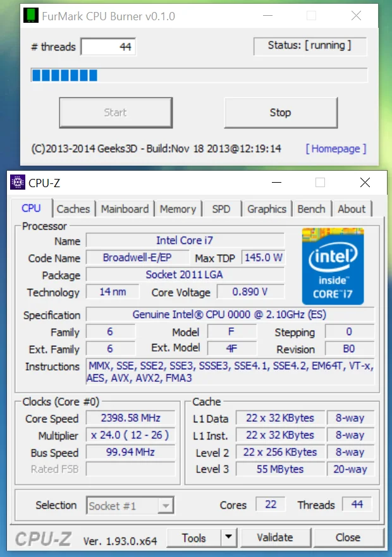Click the technology '14 nm' value
The height and width of the screenshot is (557, 392).
pos(113,292)
